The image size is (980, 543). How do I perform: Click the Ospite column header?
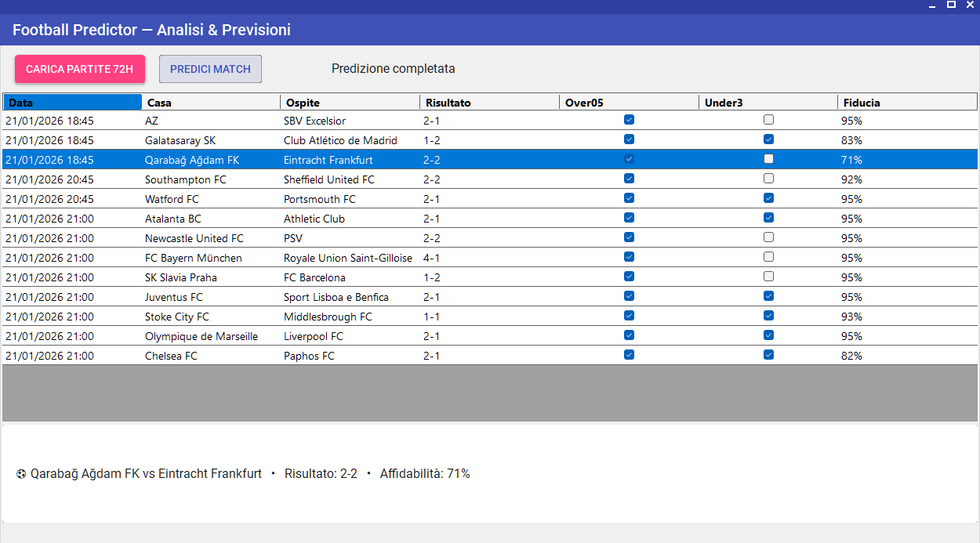(x=350, y=103)
